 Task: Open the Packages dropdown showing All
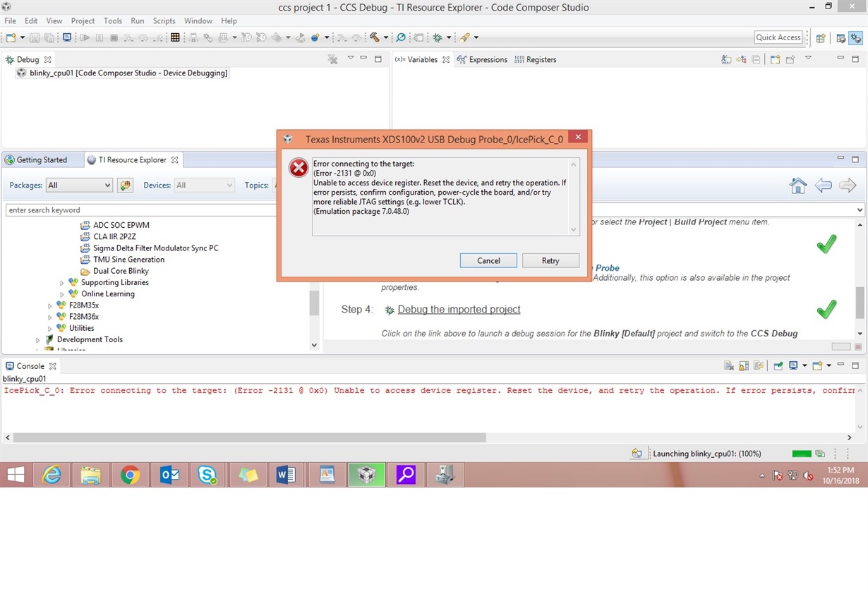tap(79, 185)
